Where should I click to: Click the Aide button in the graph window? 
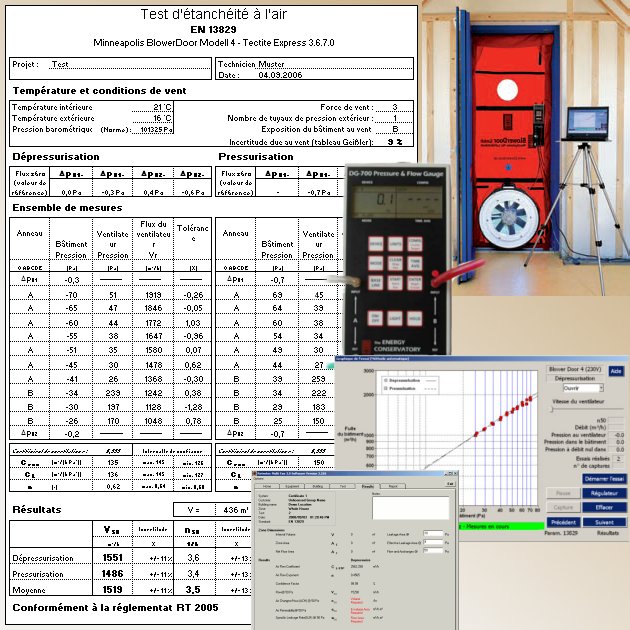616,371
